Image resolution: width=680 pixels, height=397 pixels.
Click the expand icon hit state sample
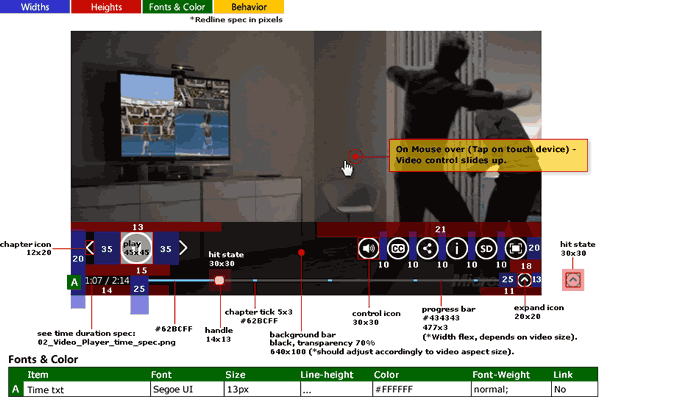[x=573, y=280]
